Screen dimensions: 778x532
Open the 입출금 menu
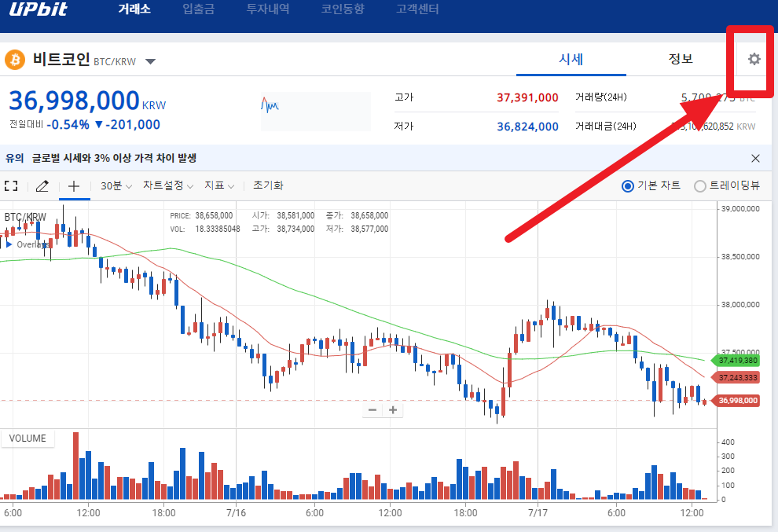[199, 9]
